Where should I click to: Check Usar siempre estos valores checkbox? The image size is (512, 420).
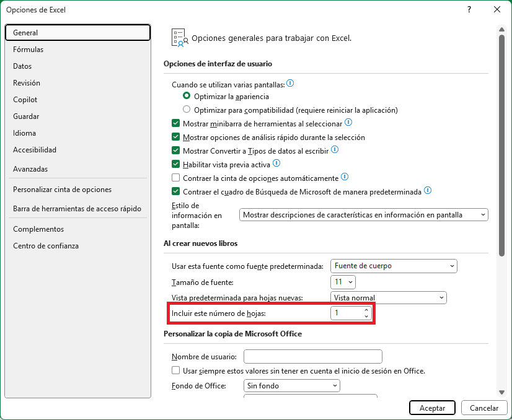(175, 370)
